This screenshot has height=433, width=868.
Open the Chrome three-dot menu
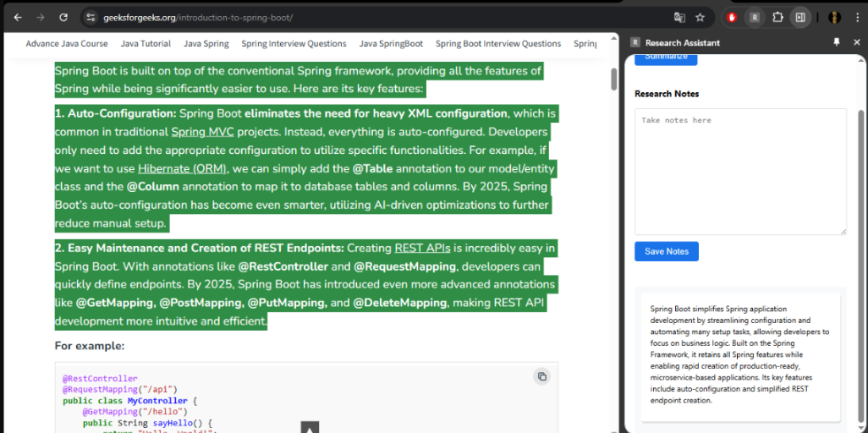pos(856,17)
